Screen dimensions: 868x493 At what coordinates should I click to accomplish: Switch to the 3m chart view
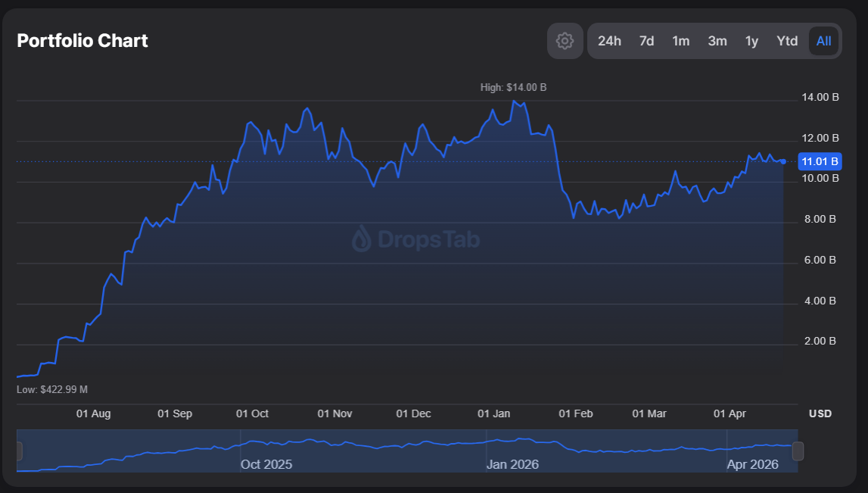pos(717,41)
